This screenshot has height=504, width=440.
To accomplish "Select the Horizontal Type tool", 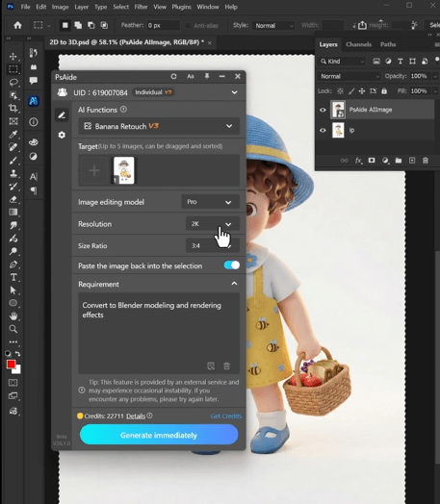I will (13, 277).
